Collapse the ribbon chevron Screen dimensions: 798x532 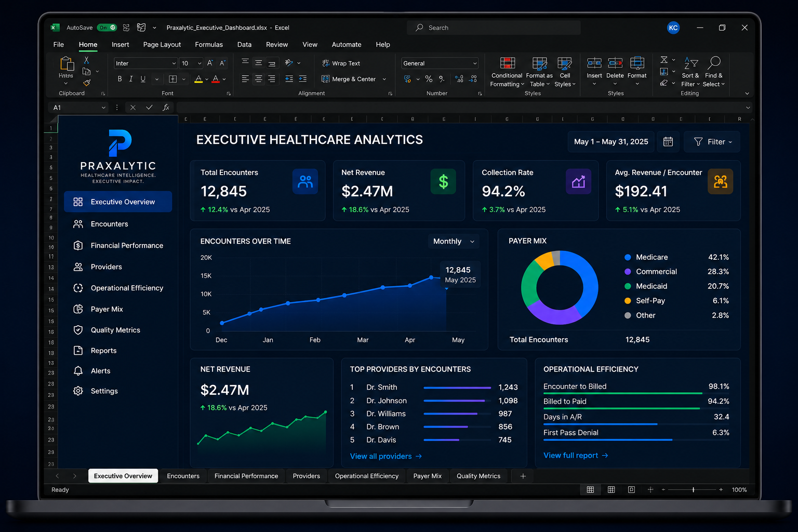747,94
